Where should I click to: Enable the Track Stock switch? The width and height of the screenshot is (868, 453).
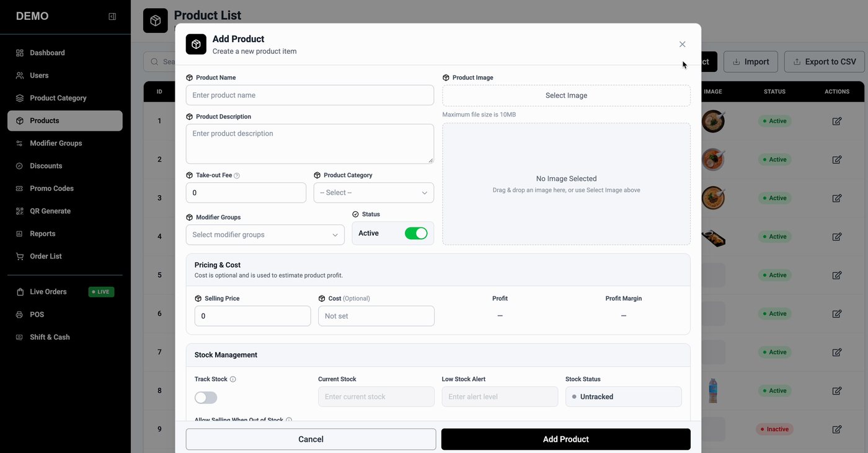(206, 397)
